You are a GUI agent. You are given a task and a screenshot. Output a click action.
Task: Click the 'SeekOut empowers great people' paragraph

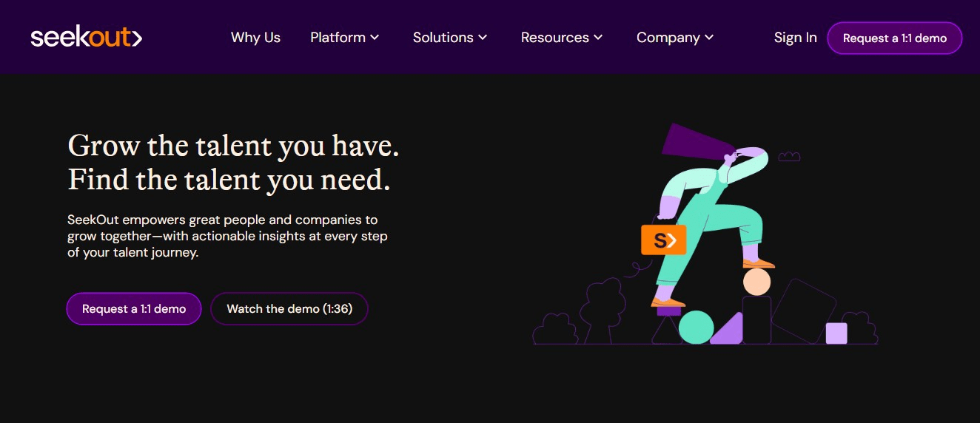[x=227, y=236]
